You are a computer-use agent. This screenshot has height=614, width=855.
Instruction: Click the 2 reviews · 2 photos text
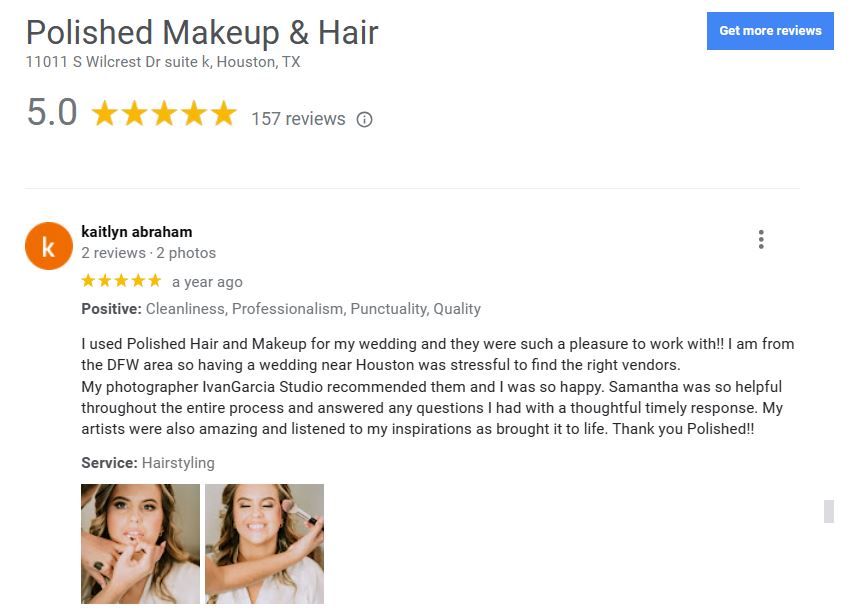click(x=148, y=253)
